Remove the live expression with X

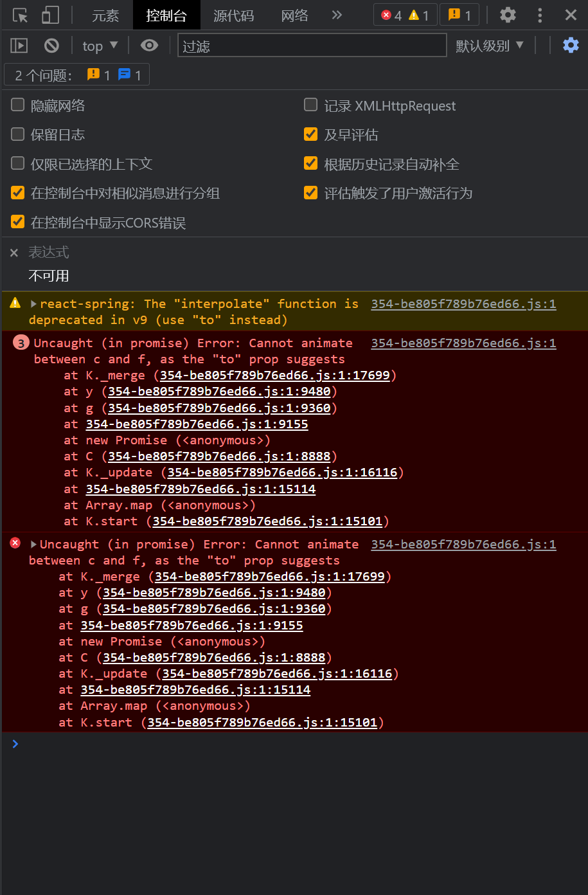click(x=14, y=253)
